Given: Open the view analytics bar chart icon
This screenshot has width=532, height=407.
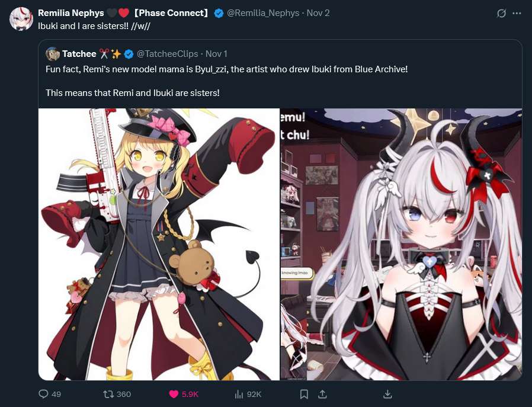Looking at the screenshot, I should coord(239,394).
